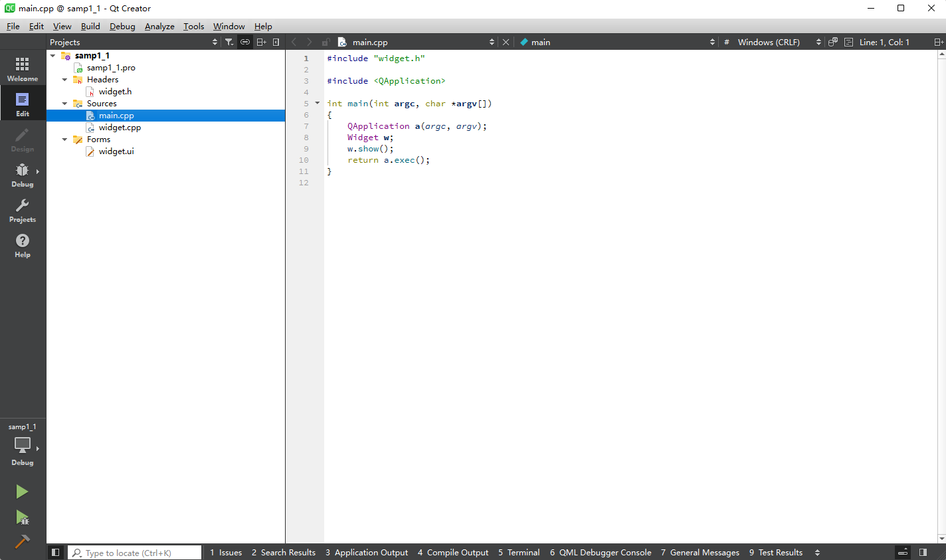This screenshot has height=560, width=946.
Task: Open the Debug menu
Action: click(122, 26)
